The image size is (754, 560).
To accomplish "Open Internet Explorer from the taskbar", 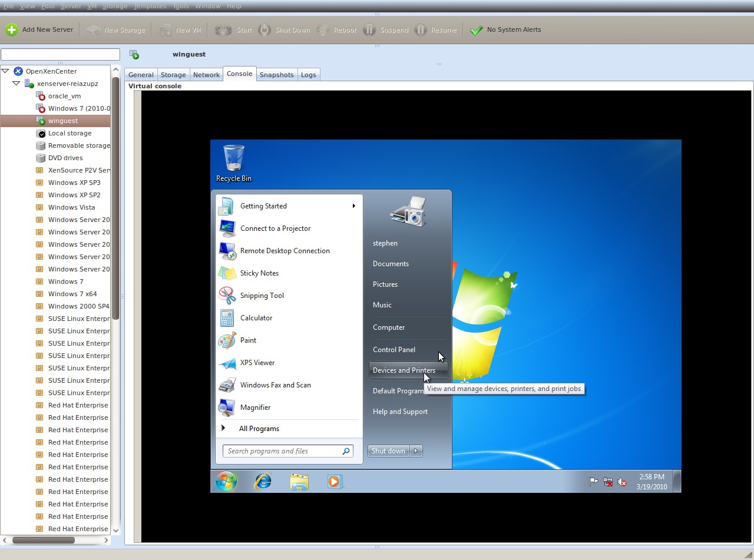I will (263, 481).
